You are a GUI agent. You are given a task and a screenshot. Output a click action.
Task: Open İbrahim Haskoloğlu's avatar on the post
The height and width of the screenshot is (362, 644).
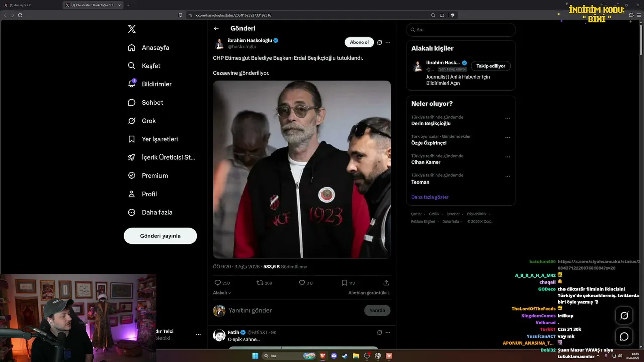(219, 44)
